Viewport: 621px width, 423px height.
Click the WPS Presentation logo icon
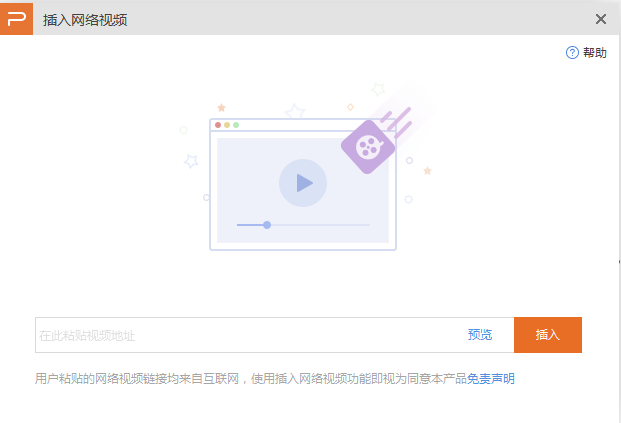click(16, 19)
